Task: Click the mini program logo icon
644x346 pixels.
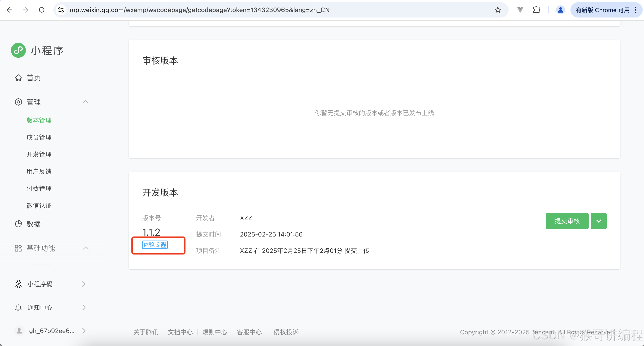Action: click(x=18, y=50)
